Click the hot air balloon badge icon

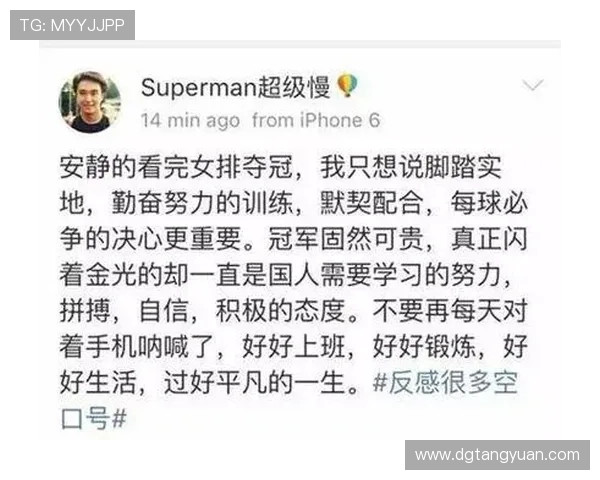point(347,86)
